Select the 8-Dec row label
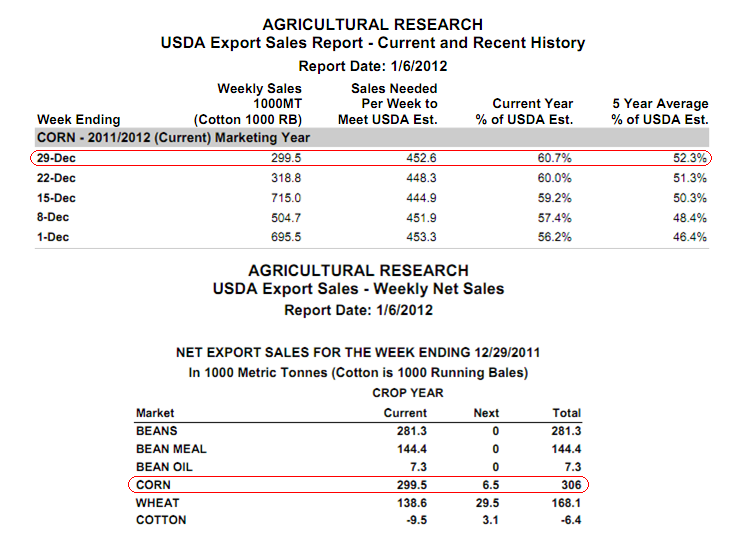The height and width of the screenshot is (542, 734). point(53,218)
